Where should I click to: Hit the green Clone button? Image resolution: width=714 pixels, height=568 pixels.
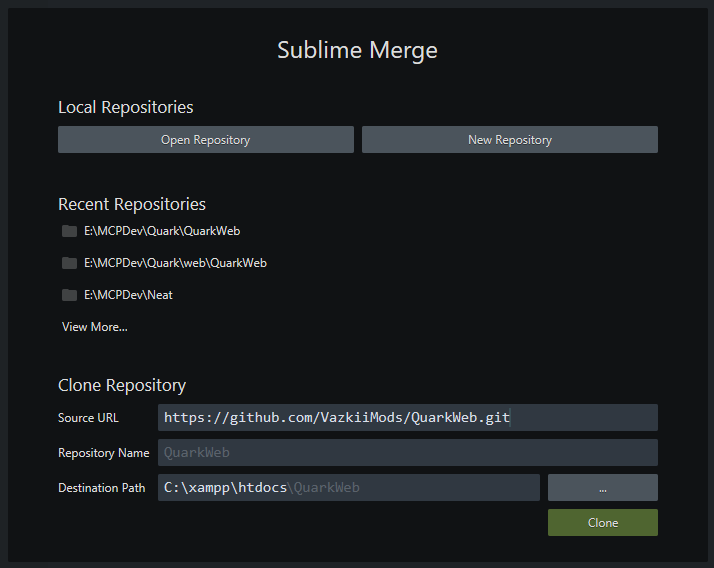click(x=602, y=523)
